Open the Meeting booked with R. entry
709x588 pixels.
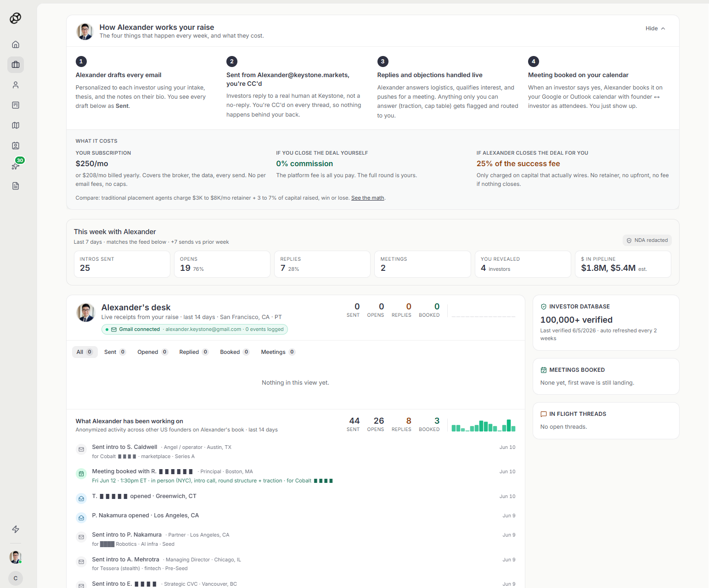pos(295,476)
